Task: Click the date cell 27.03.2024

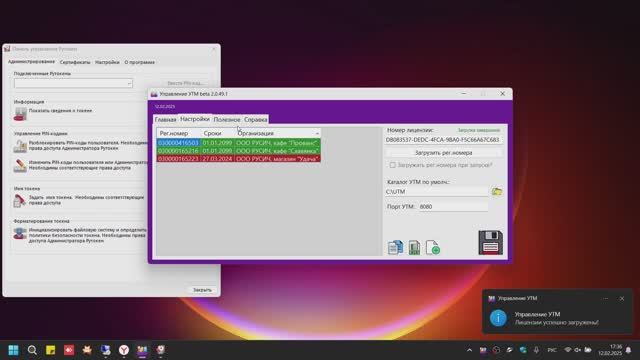Action: tap(217, 158)
